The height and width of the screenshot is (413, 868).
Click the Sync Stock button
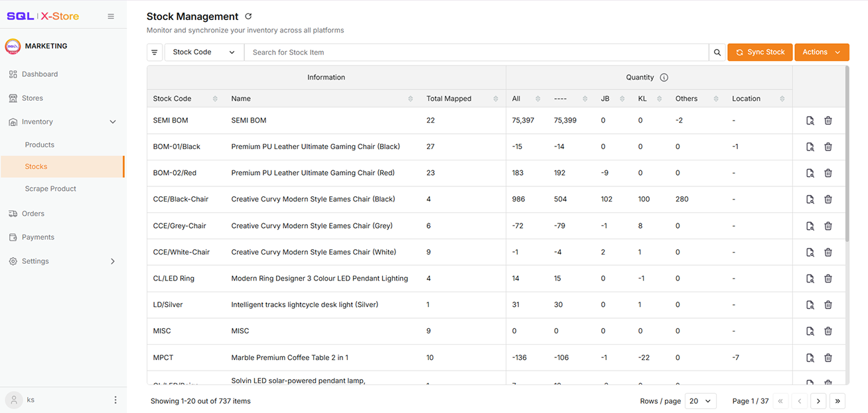click(760, 52)
